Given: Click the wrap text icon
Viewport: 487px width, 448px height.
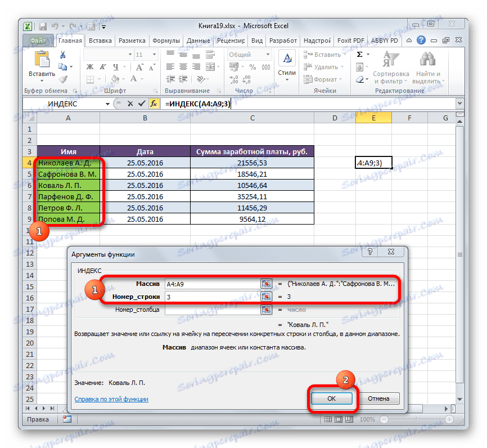Looking at the screenshot, I should coord(210,55).
